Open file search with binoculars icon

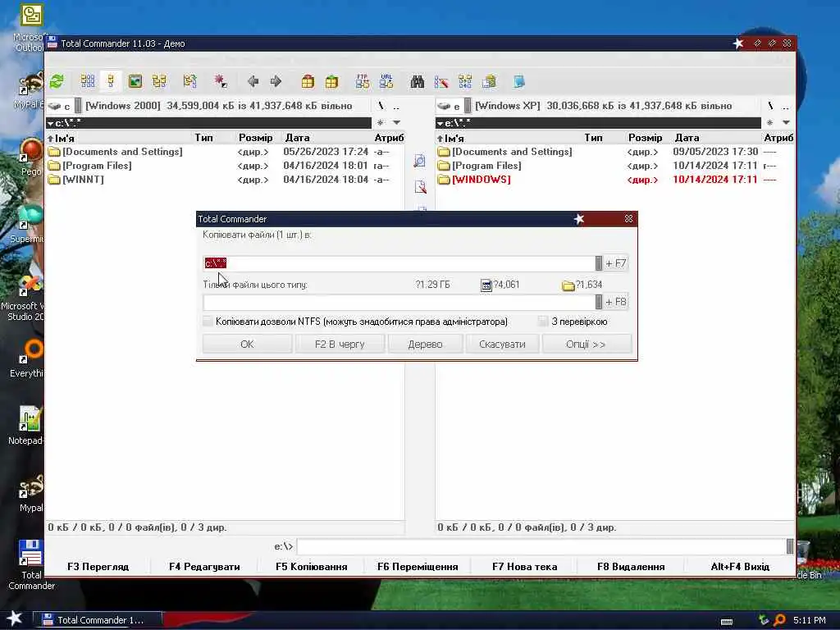[x=417, y=81]
